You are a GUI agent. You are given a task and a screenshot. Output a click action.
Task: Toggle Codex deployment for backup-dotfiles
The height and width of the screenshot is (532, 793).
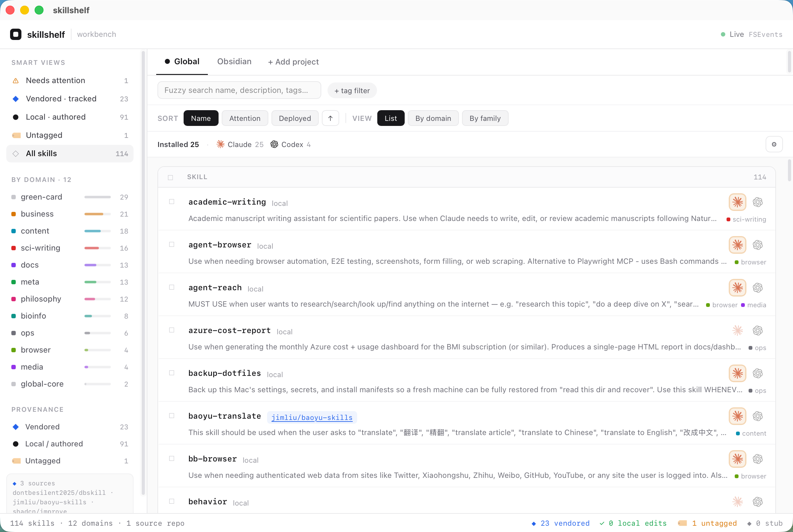[x=758, y=373]
